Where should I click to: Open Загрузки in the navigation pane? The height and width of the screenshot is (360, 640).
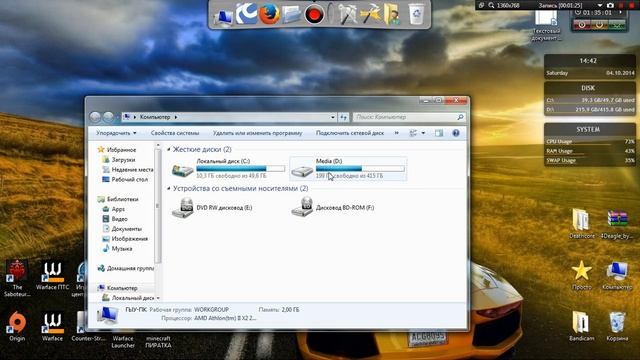click(x=118, y=160)
